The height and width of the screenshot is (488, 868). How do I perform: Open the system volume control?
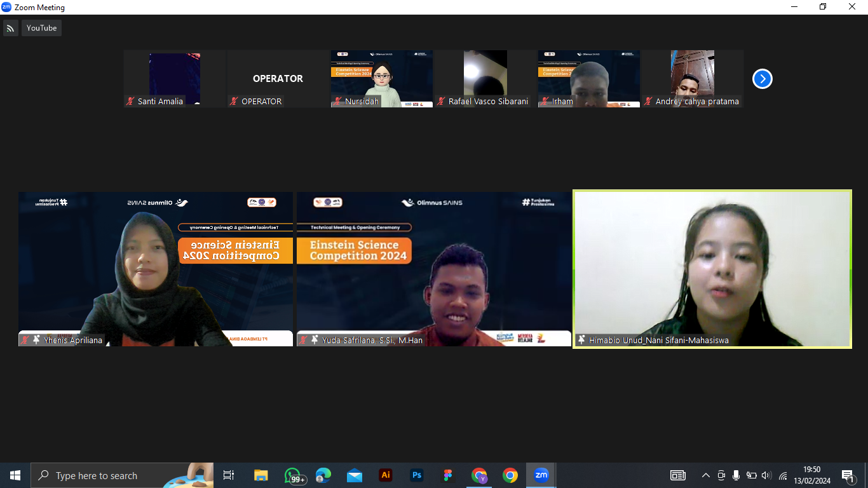(766, 475)
